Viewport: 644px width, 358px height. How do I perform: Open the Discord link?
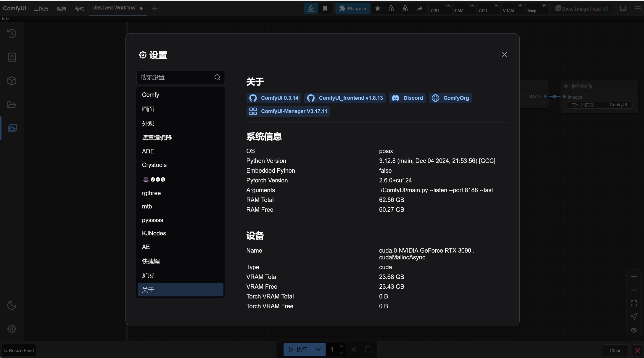click(x=407, y=98)
